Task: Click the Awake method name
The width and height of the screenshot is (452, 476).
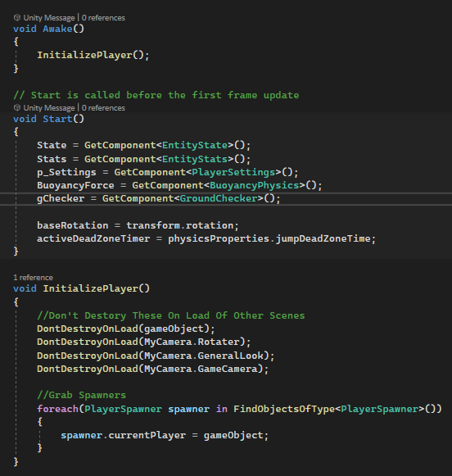Action: click(x=57, y=29)
